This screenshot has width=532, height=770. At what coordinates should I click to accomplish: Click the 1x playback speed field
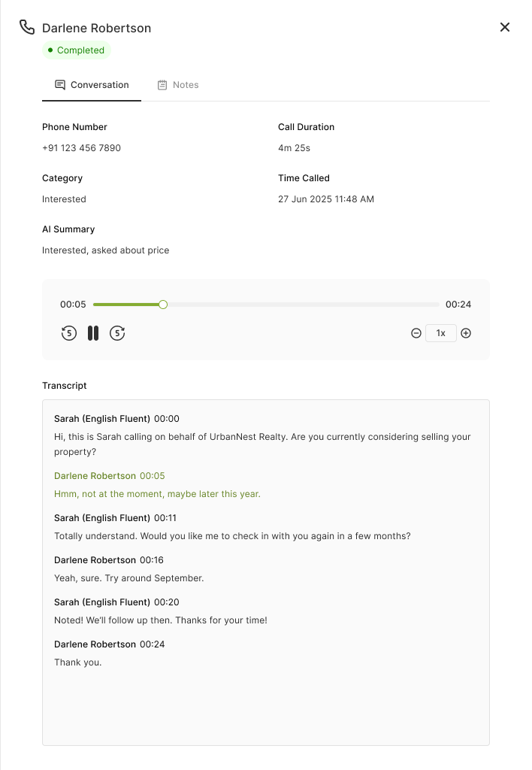[x=441, y=333]
